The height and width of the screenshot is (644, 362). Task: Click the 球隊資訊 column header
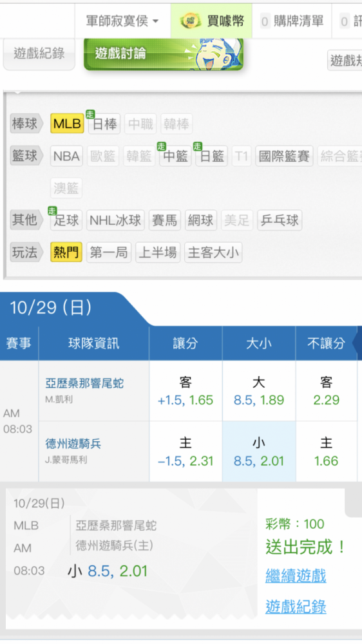(x=93, y=343)
